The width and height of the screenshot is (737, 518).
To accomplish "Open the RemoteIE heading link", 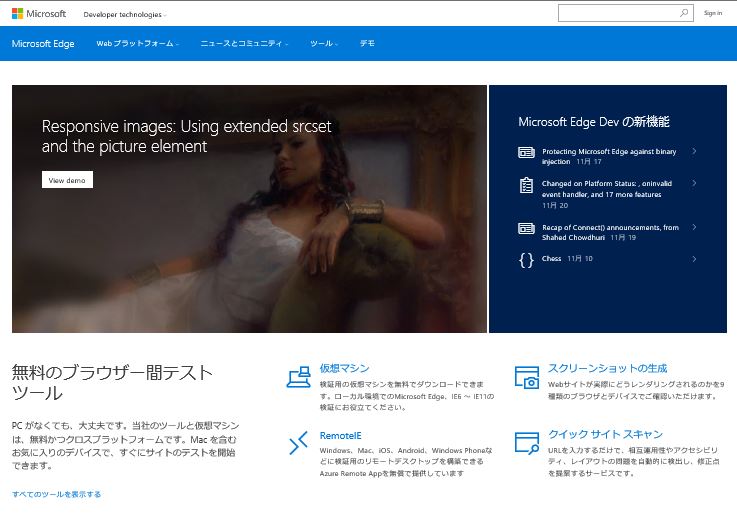I will [340, 436].
